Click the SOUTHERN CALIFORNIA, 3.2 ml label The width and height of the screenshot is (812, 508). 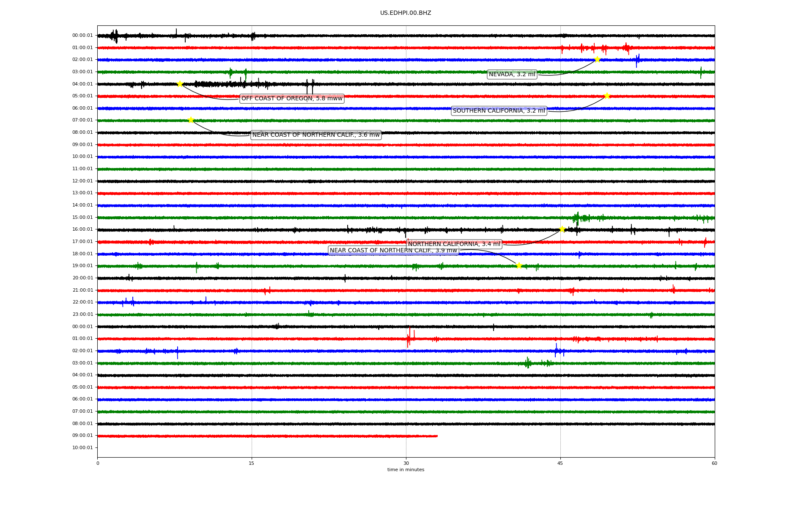[499, 111]
